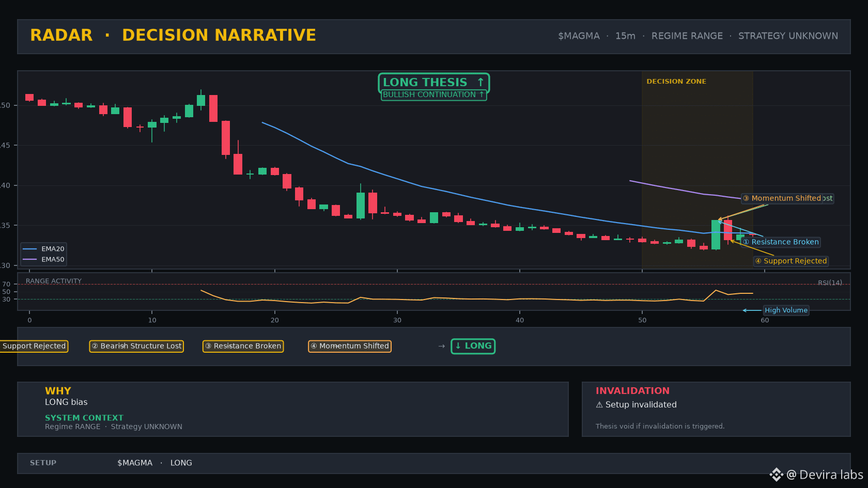The width and height of the screenshot is (868, 488).
Task: Click the x-axis tick labeled 60
Action: pos(765,320)
